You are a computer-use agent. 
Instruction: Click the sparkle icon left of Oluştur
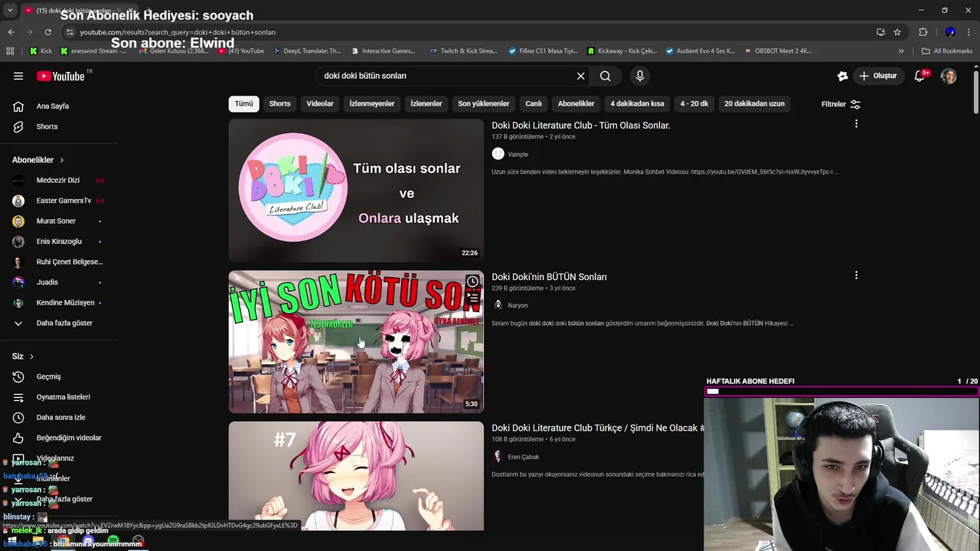click(842, 76)
